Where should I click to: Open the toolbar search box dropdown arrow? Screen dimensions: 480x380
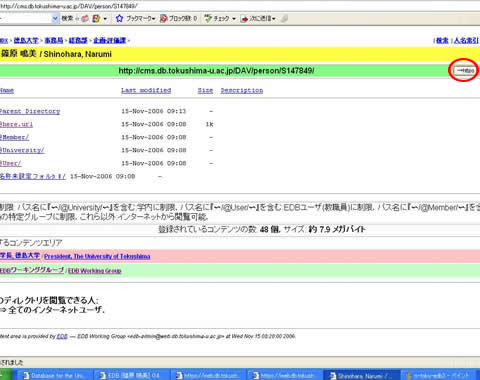point(55,19)
